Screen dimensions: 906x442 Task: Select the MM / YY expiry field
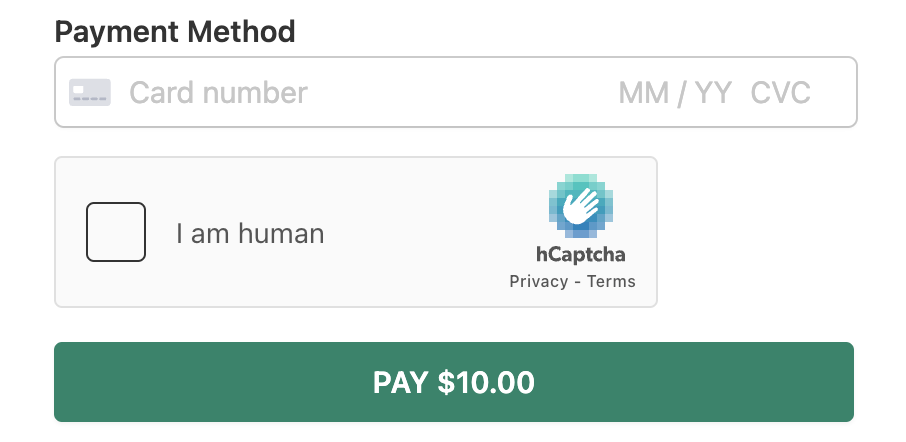[675, 92]
